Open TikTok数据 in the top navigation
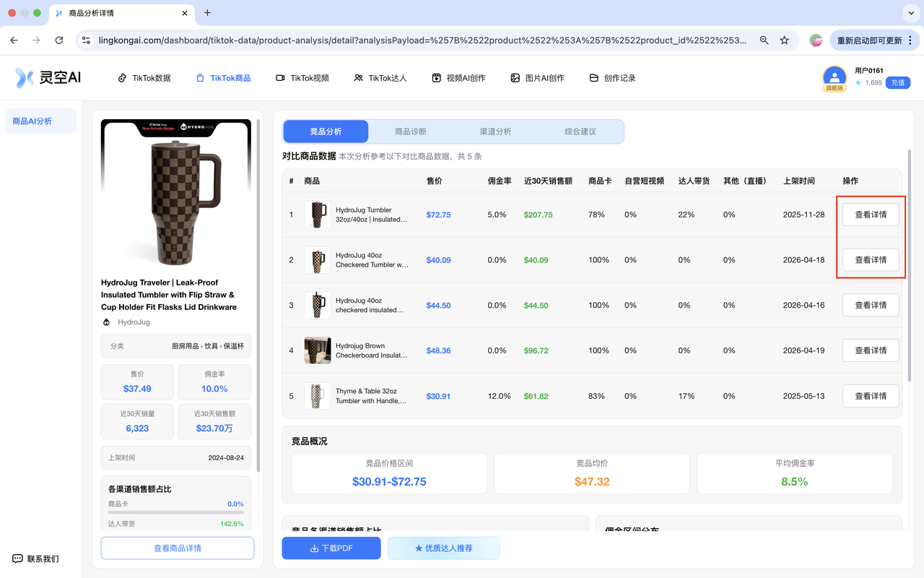 [144, 78]
